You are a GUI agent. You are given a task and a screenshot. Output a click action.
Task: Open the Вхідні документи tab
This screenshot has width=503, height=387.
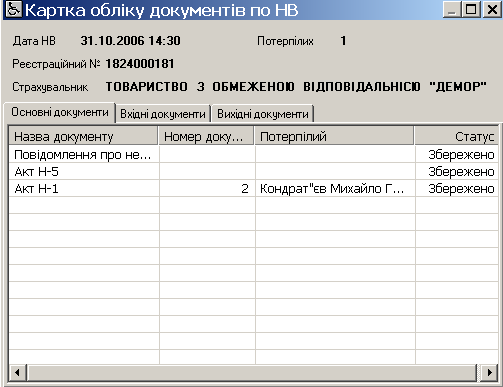point(163,114)
